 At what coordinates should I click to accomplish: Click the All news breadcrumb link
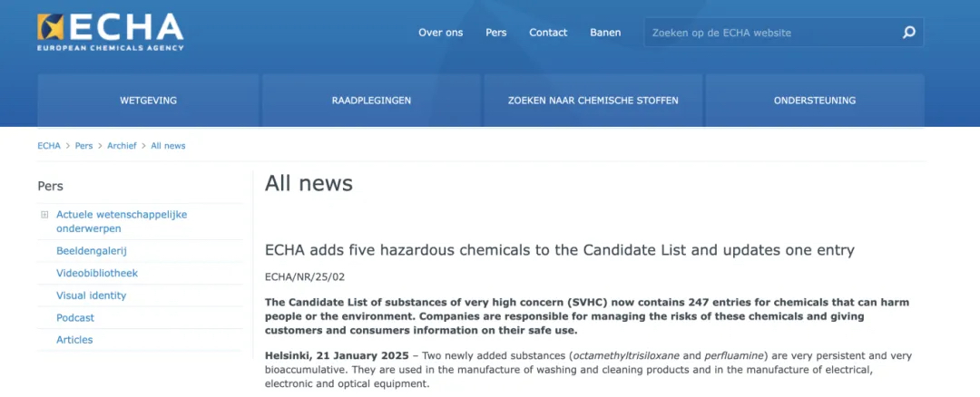point(168,146)
